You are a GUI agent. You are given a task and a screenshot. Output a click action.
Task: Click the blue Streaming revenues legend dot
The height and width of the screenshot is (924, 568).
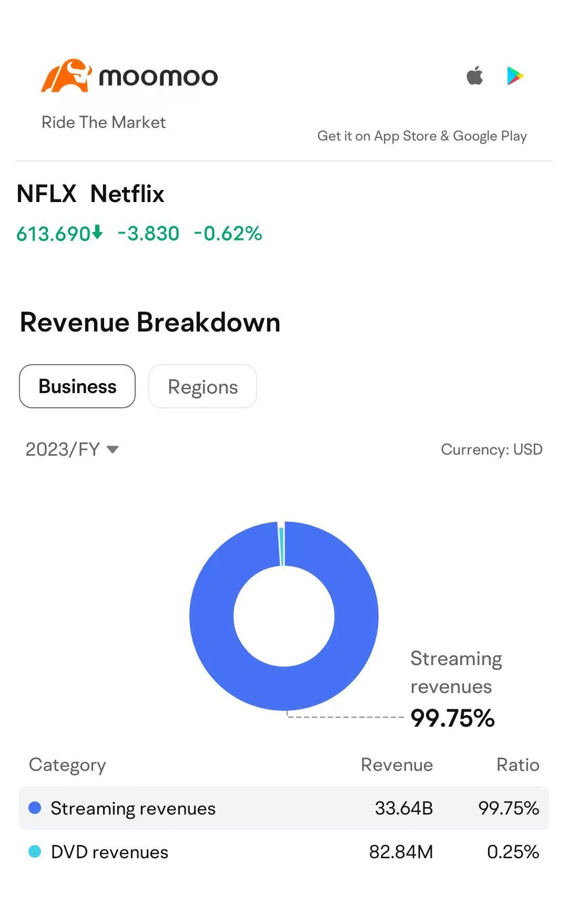pyautogui.click(x=35, y=808)
